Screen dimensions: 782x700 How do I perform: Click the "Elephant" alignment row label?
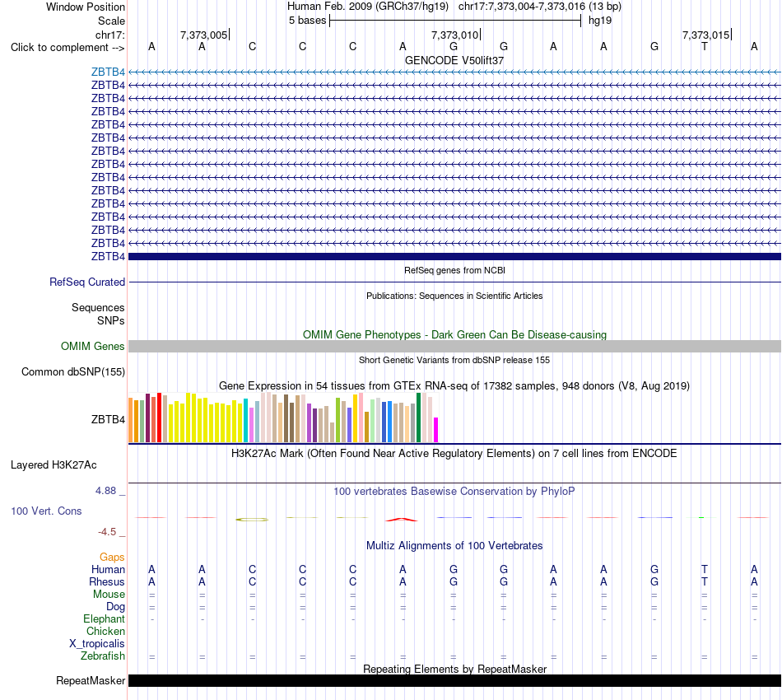104,619
